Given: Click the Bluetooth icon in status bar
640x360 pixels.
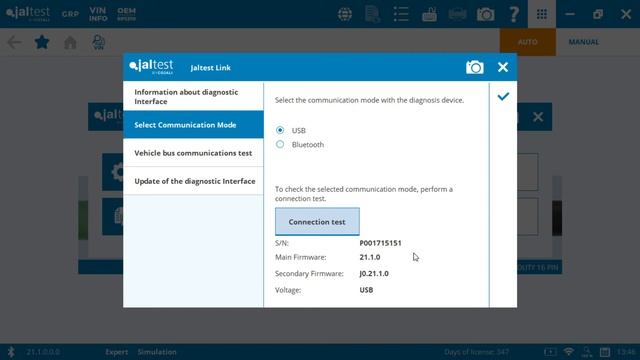Looking at the screenshot, I should click(x=11, y=352).
